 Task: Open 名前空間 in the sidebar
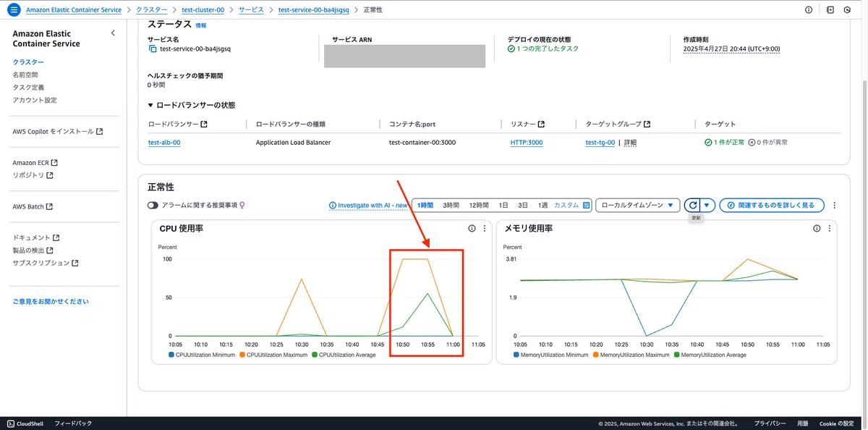25,75
